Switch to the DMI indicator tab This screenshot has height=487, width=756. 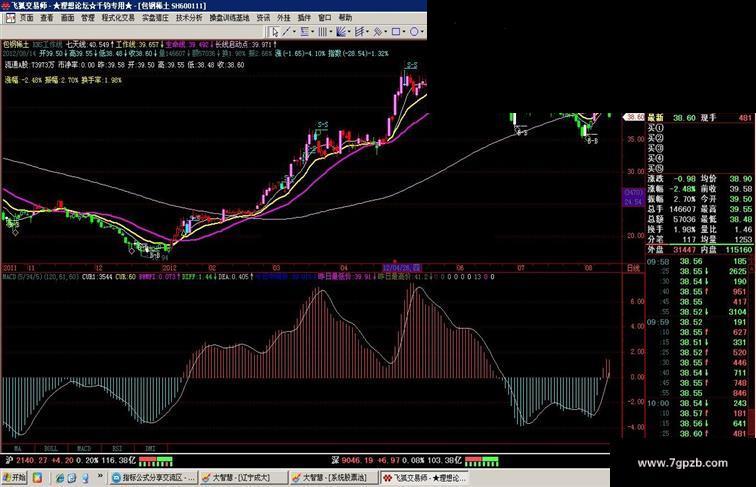pyautogui.click(x=150, y=448)
